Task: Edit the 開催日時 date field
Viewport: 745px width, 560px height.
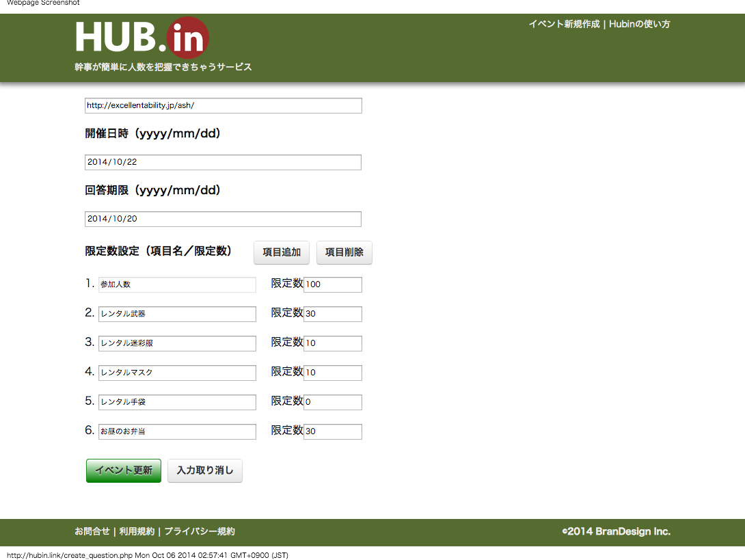Action: coord(223,162)
